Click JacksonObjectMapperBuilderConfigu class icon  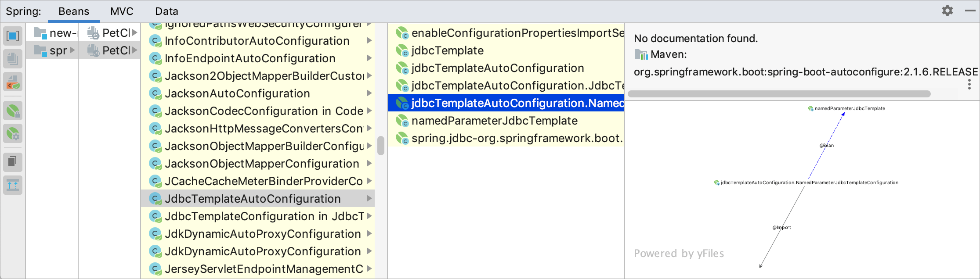(x=155, y=146)
